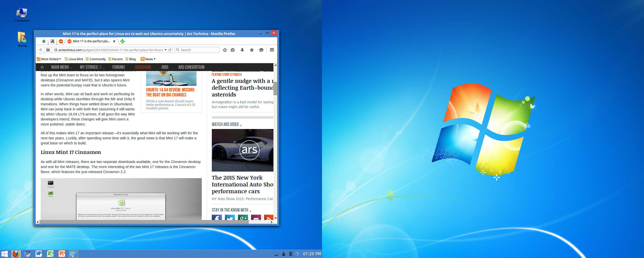Click the WATCH ARS VIDEO heading
This screenshot has width=644, height=258.
tap(225, 124)
